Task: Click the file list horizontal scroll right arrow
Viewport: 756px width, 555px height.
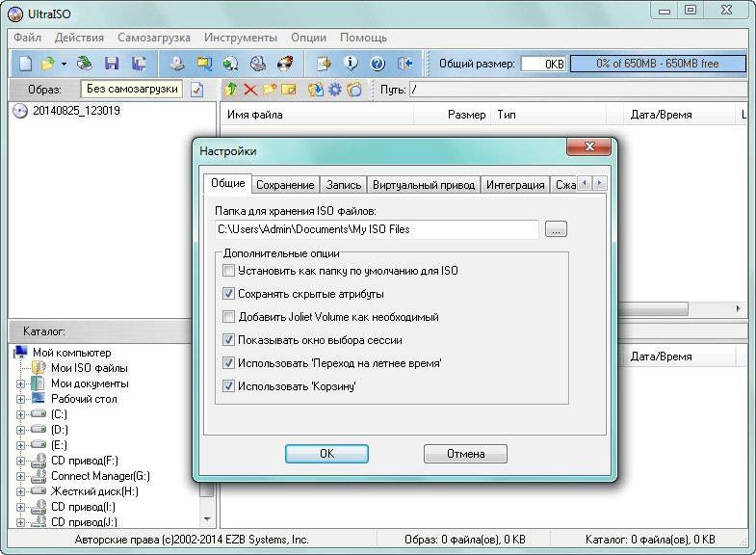Action: point(738,308)
